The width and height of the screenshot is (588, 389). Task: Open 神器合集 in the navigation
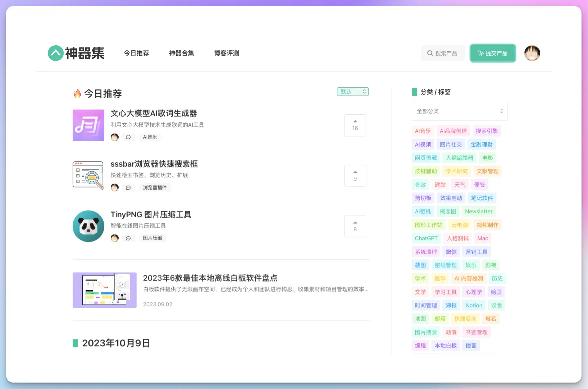[x=181, y=53]
